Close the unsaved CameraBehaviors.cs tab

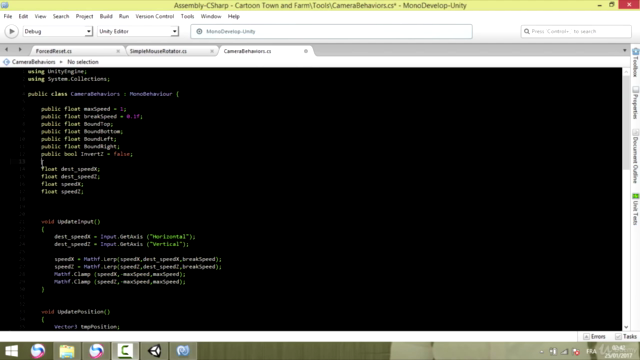pyautogui.click(x=306, y=51)
